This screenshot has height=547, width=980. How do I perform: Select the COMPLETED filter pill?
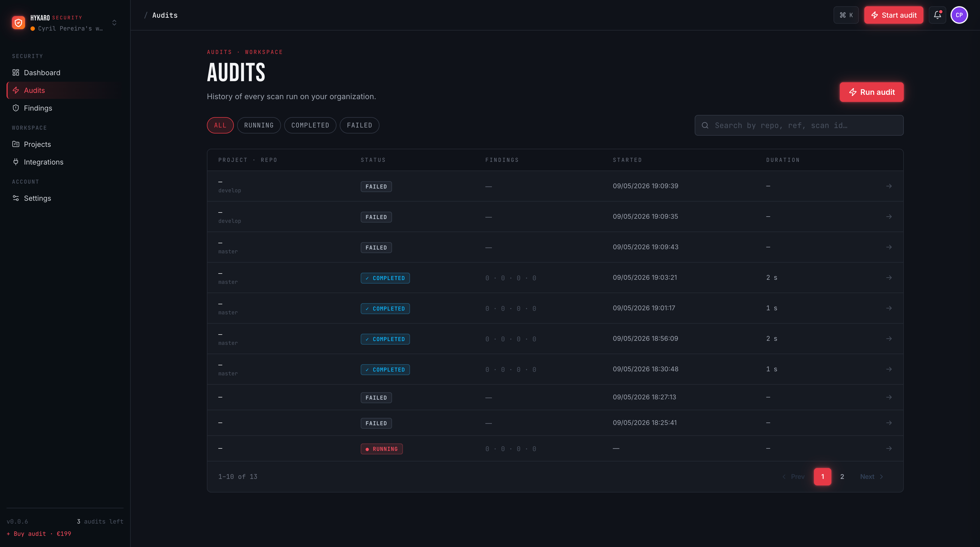click(x=310, y=125)
